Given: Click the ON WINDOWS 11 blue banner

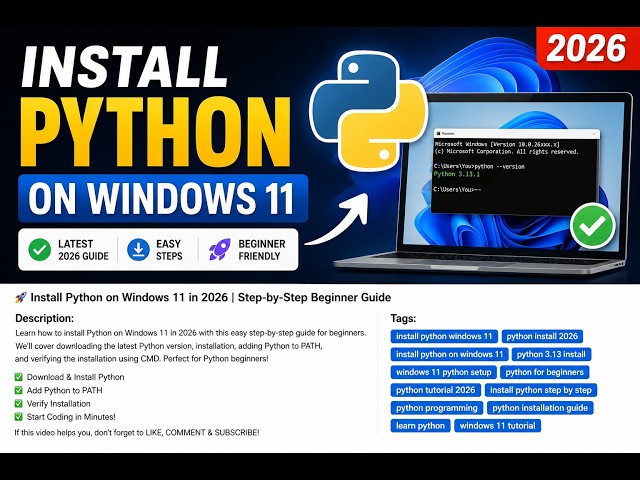Looking at the screenshot, I should pos(163,198).
